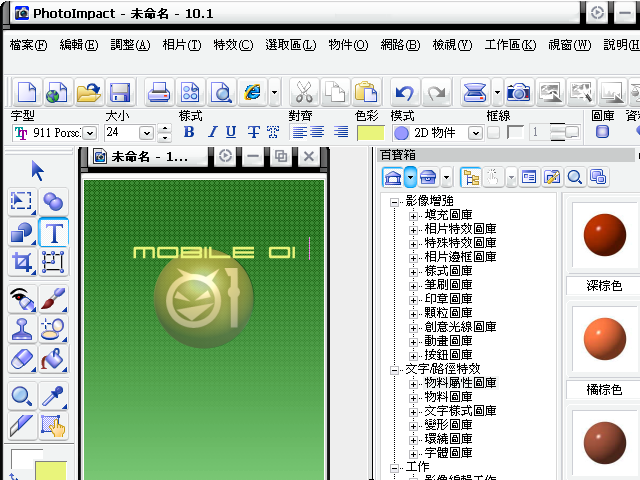Screen dimensions: 640x480
Task: Preview in Internet Explorer browser icon
Action: [252, 92]
